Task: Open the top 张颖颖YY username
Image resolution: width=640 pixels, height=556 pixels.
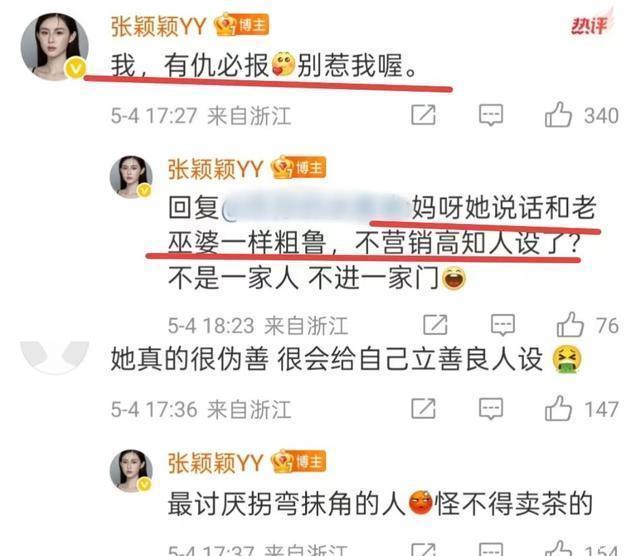Action: click(159, 27)
